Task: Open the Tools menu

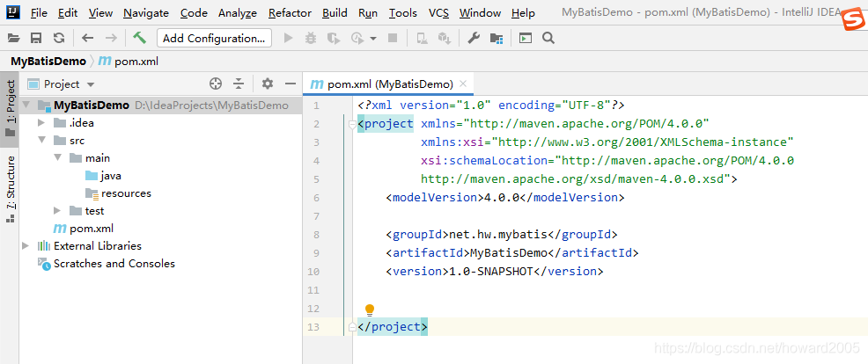Action: tap(403, 12)
